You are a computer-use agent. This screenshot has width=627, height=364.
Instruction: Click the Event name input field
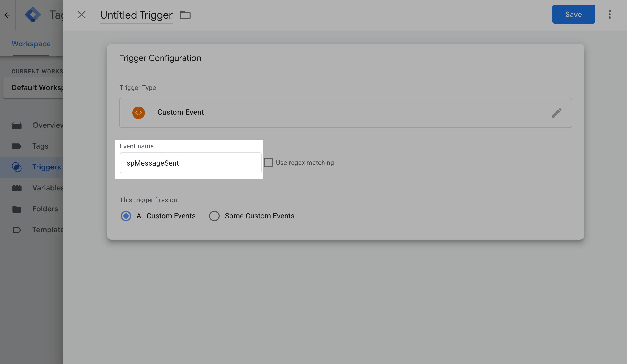click(x=191, y=163)
